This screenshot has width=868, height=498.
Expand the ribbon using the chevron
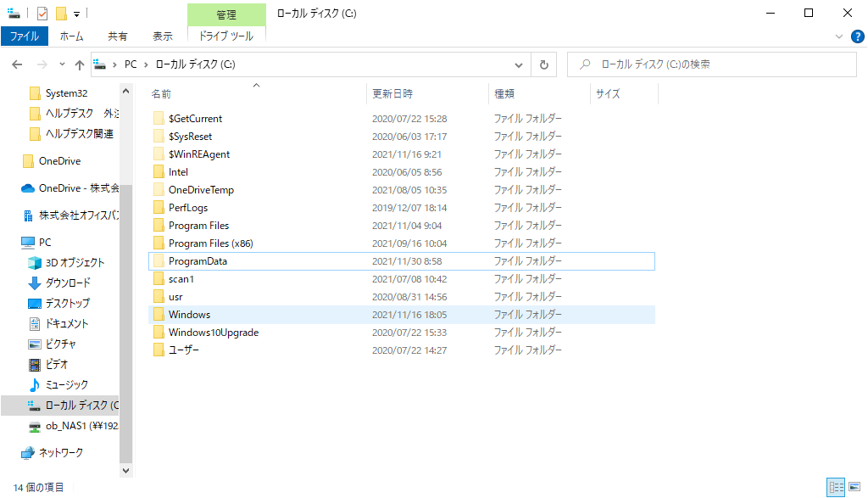[x=839, y=36]
